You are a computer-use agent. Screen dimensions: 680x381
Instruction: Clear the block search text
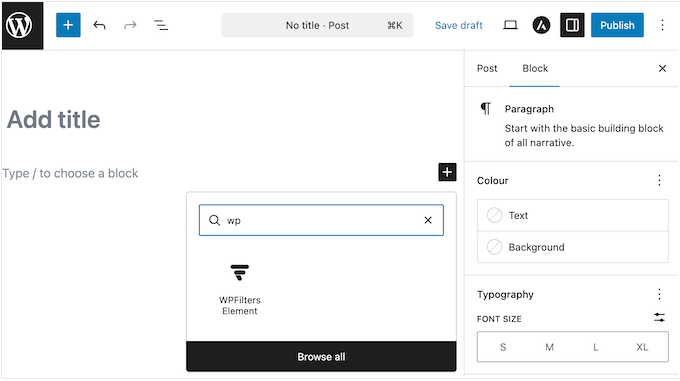tap(428, 220)
